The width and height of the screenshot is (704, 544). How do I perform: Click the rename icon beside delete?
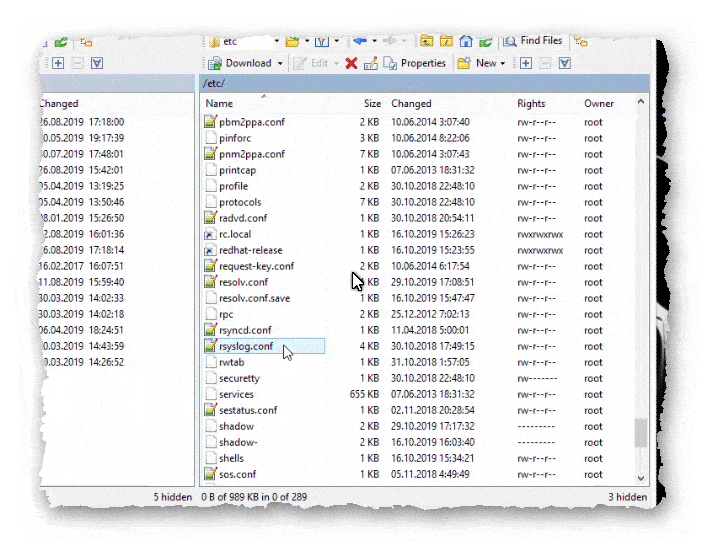tap(370, 63)
